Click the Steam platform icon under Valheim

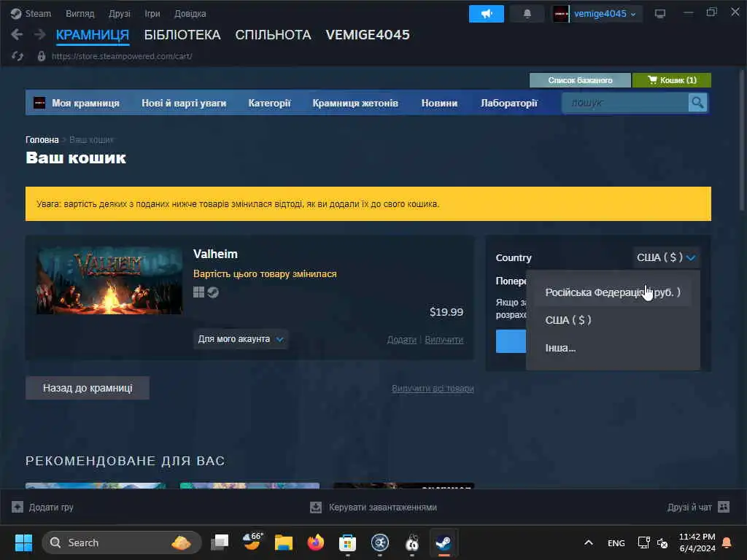(x=213, y=292)
